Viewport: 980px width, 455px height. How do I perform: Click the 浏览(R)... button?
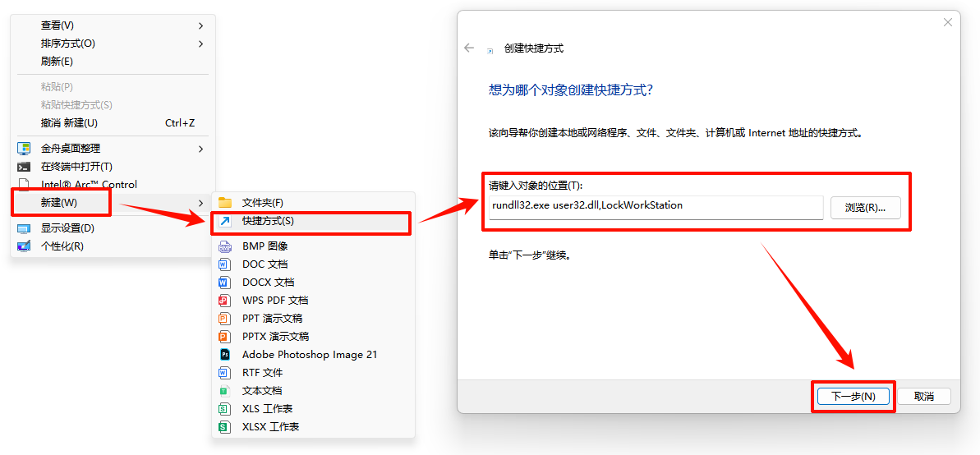(865, 208)
